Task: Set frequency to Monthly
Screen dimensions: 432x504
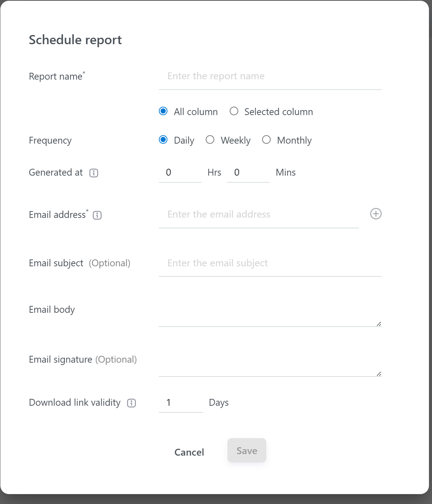Action: click(266, 140)
